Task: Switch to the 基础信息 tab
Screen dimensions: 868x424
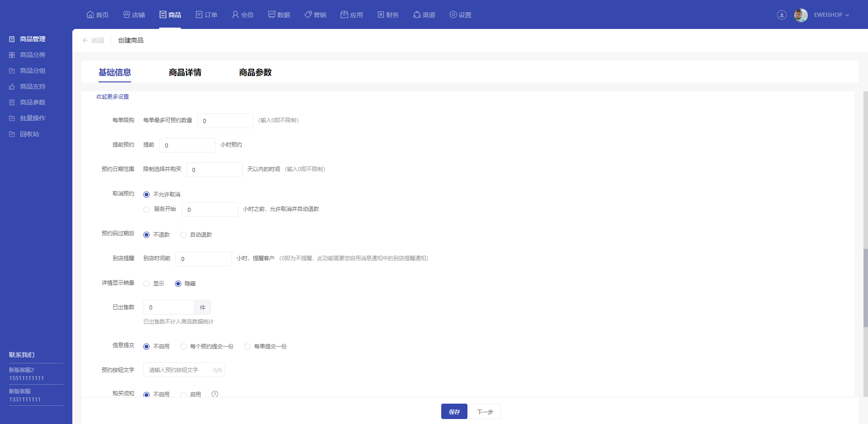Action: (x=115, y=72)
